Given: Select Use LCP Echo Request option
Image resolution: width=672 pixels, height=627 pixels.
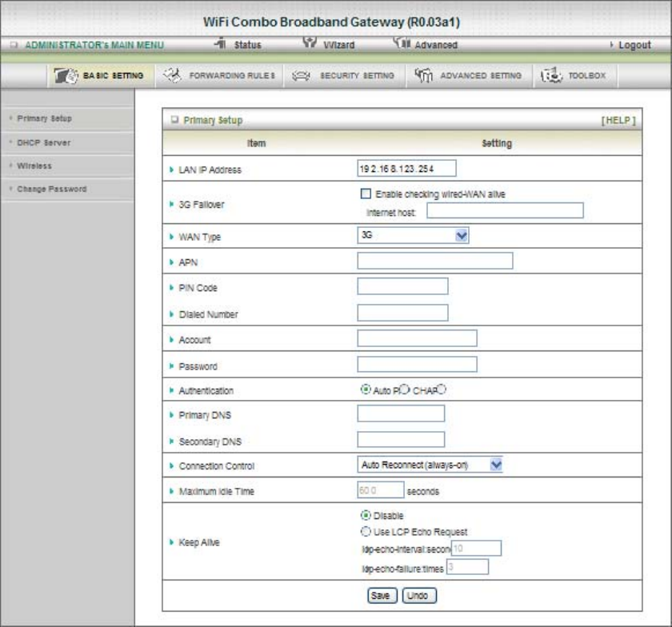Looking at the screenshot, I should (x=366, y=531).
